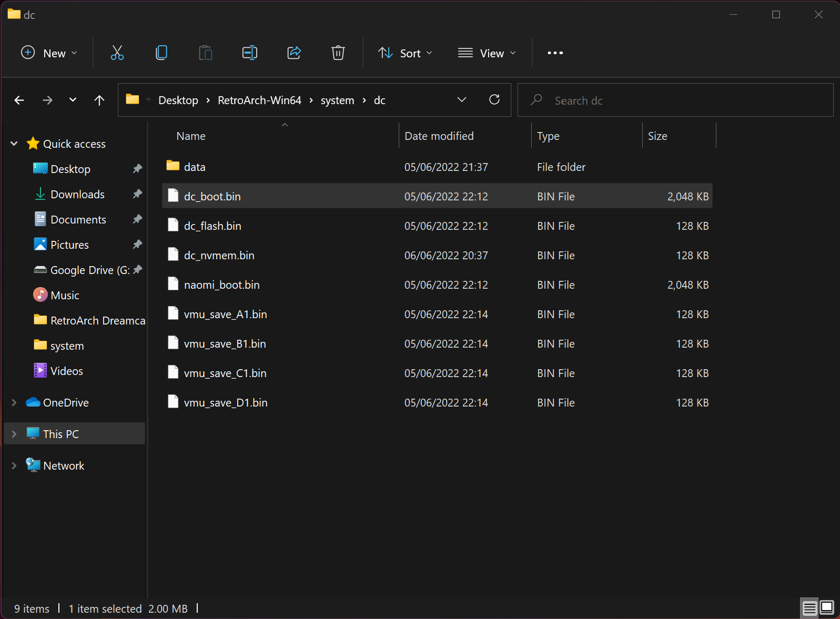Click the Rename icon in toolbar

pyautogui.click(x=249, y=53)
